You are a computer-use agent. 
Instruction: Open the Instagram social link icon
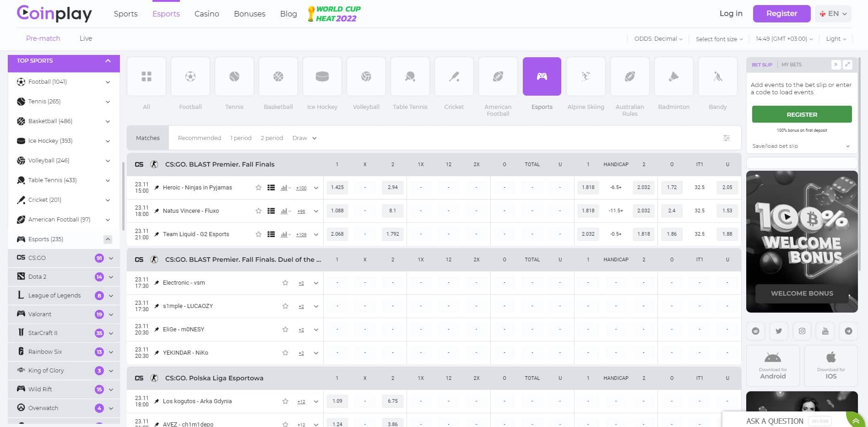802,331
